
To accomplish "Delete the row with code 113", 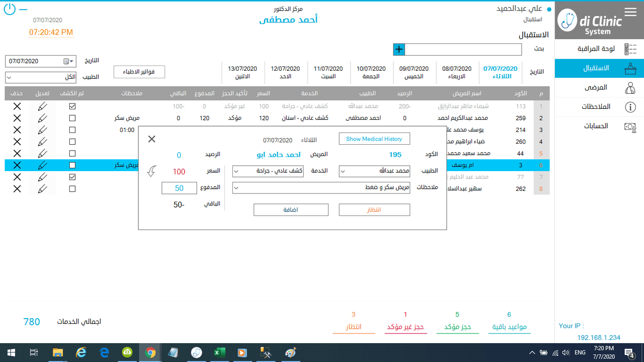I will [17, 106].
